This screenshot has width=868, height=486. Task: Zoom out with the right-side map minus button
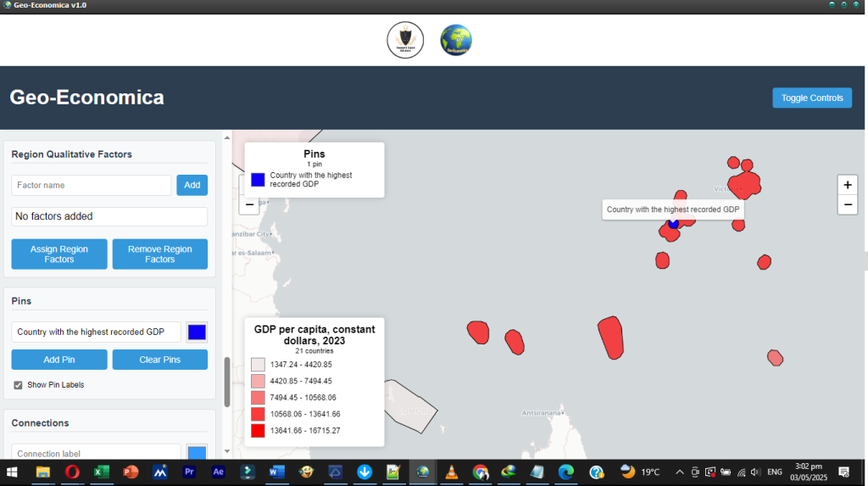847,204
